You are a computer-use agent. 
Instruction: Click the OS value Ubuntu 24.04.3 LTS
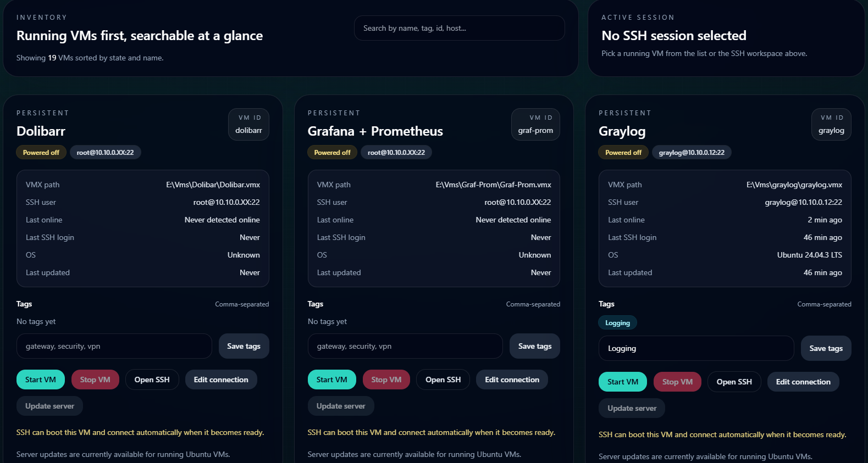pos(810,255)
